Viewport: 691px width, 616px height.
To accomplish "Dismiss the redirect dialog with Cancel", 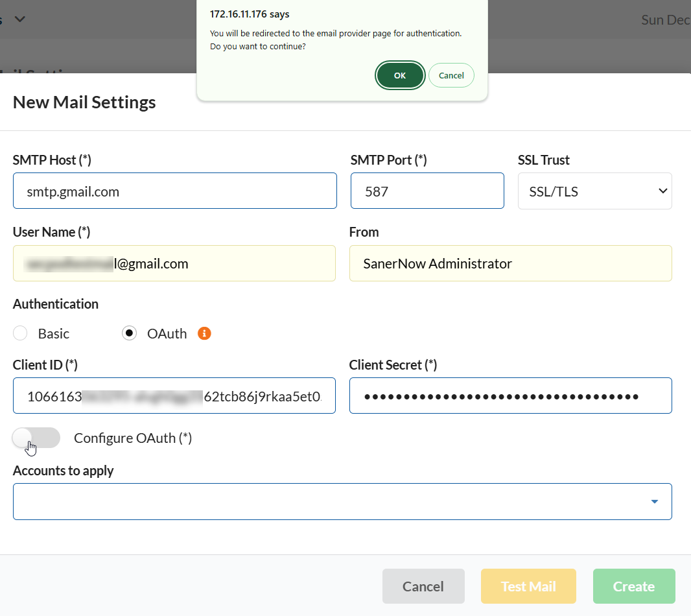I will point(451,75).
